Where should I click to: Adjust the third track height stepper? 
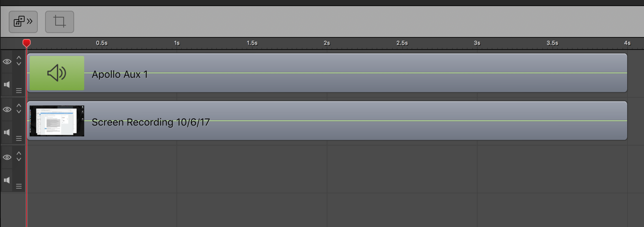(x=19, y=156)
